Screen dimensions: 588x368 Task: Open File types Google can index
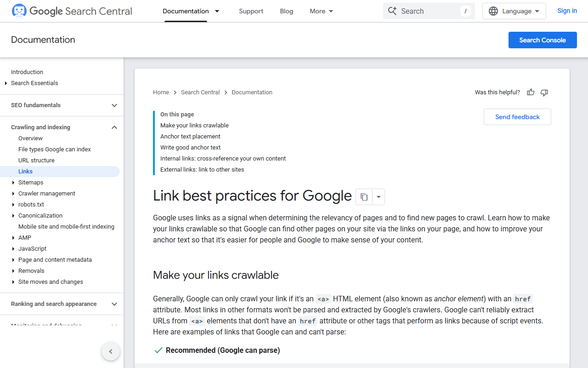55,149
